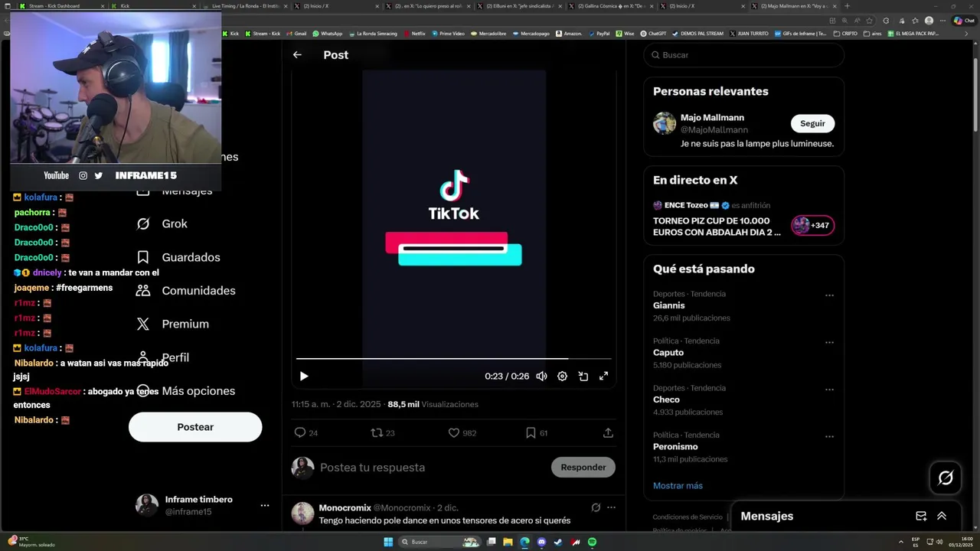Screen dimensions: 980x551
Task: Open Spotify from taskbar
Action: click(592, 543)
